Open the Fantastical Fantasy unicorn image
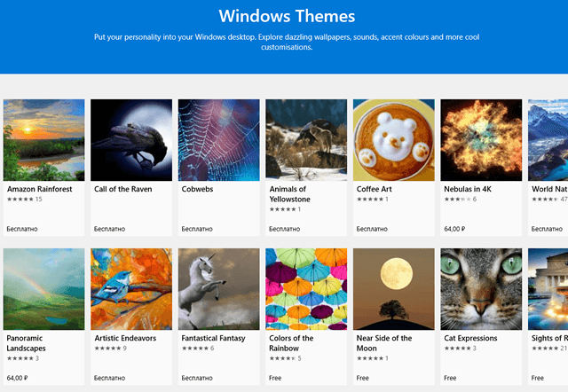This screenshot has height=392, width=568. coord(219,289)
